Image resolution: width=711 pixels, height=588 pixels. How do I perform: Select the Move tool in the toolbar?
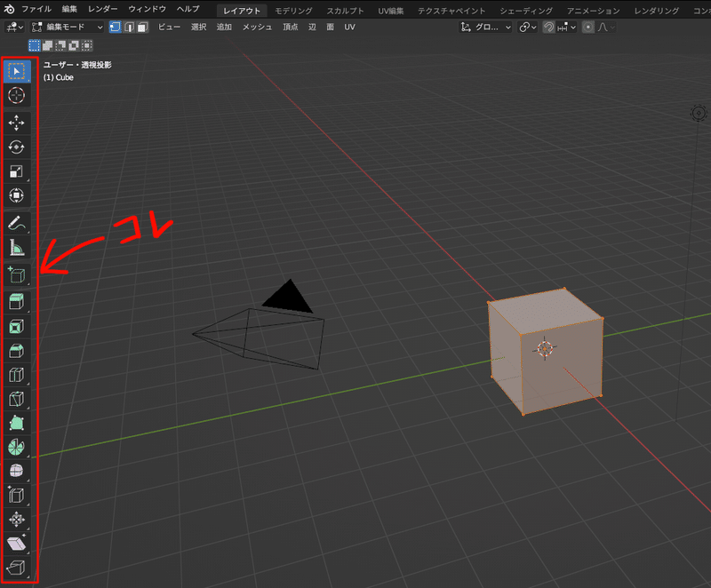pyautogui.click(x=16, y=122)
